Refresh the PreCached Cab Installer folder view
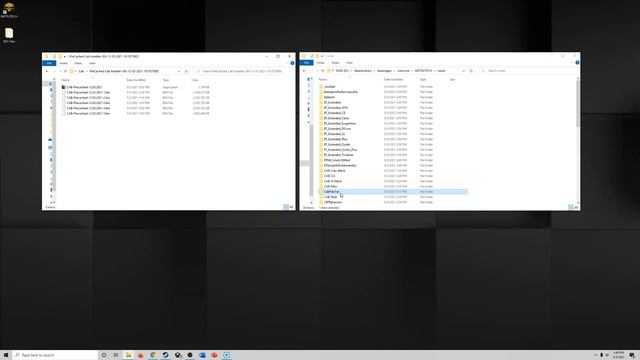Screen dimensions: 640x360 (x=187, y=71)
